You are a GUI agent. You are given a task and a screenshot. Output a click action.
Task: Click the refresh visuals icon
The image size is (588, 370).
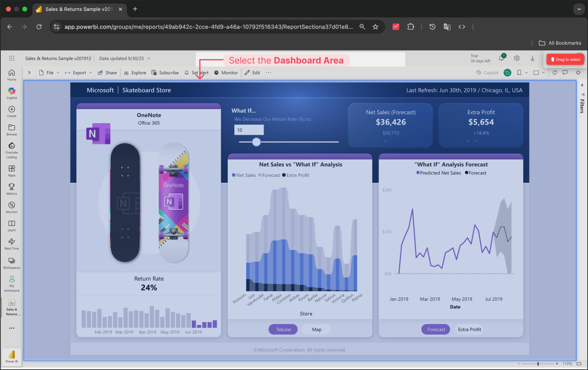pos(555,73)
